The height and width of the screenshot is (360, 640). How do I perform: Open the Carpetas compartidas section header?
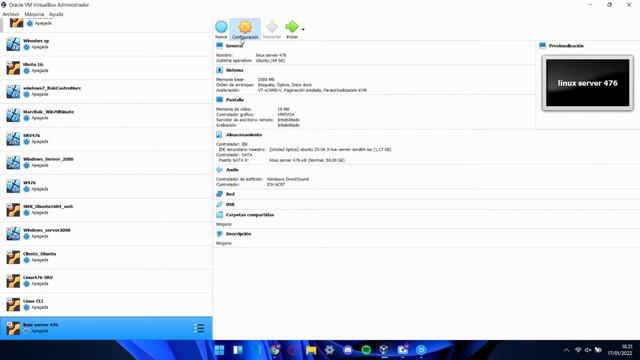pyautogui.click(x=250, y=215)
